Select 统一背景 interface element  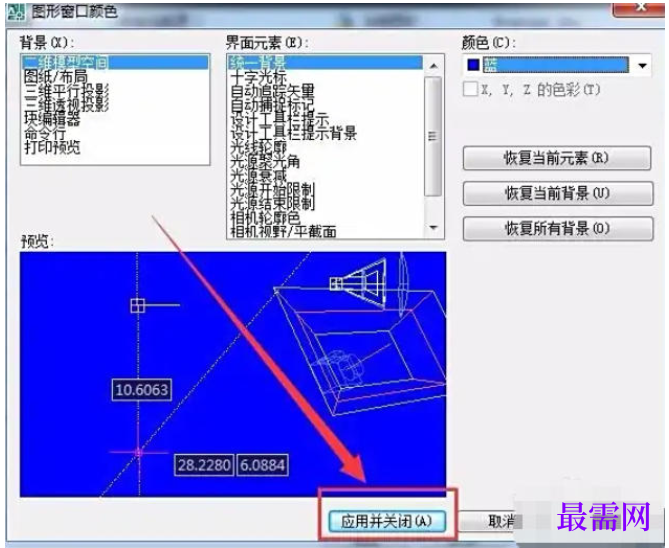point(325,62)
